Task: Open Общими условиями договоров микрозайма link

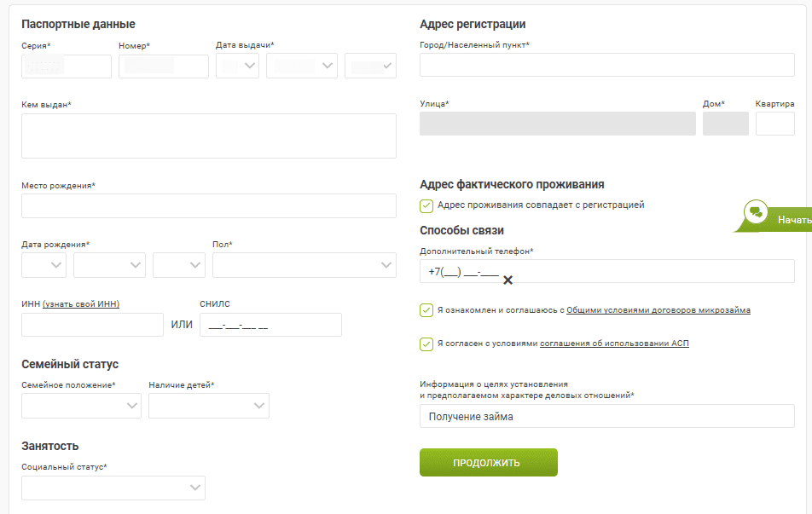Action: click(658, 310)
